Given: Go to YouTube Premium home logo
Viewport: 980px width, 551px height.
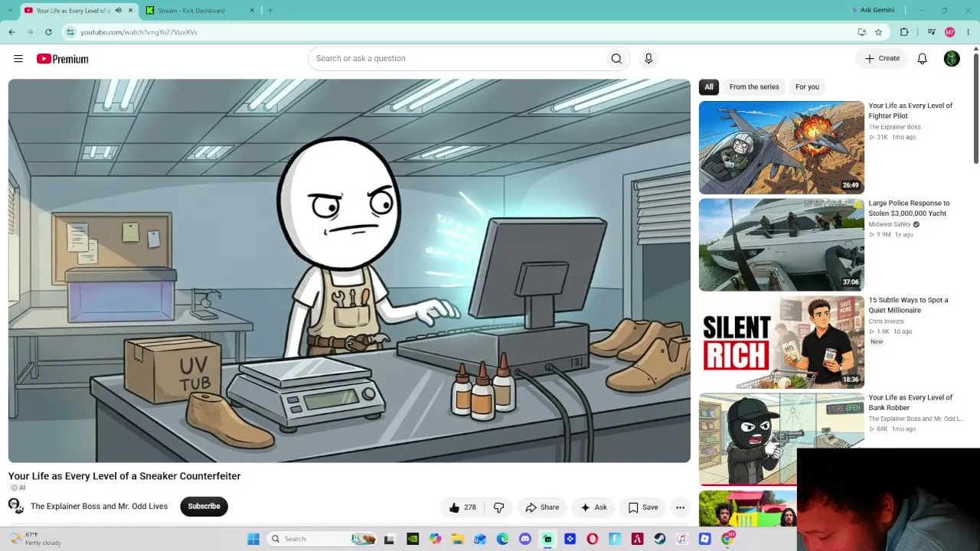Looking at the screenshot, I should tap(63, 59).
